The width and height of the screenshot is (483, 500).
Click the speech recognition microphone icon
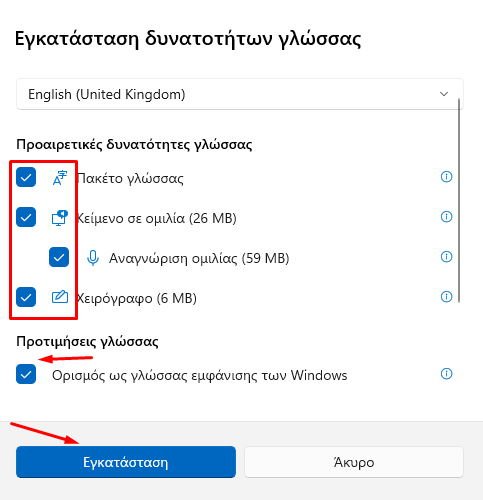click(x=93, y=258)
